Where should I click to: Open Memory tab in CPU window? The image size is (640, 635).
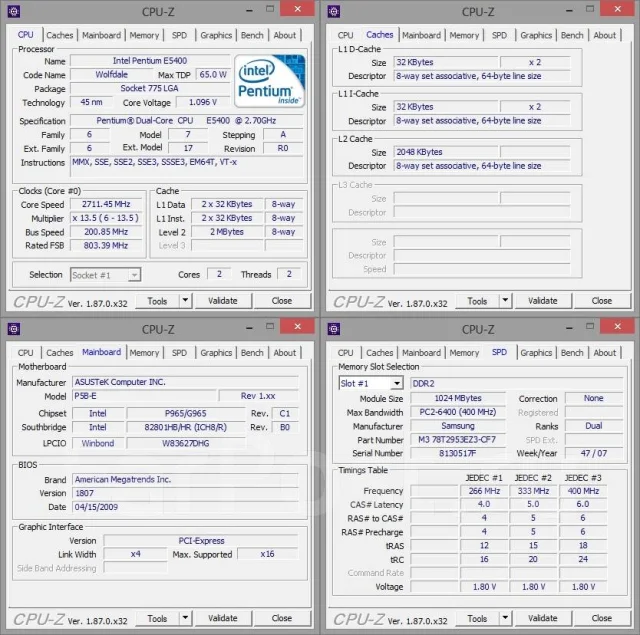[x=144, y=35]
